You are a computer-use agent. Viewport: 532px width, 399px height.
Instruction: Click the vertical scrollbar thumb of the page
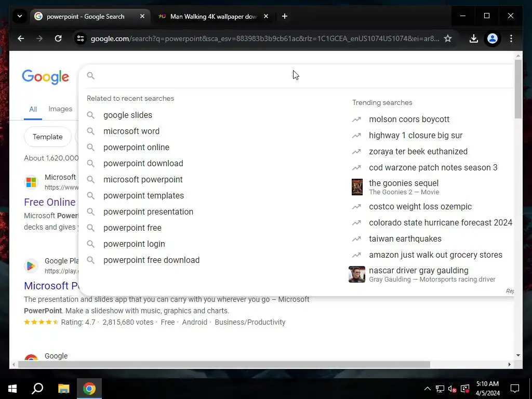tap(518, 89)
